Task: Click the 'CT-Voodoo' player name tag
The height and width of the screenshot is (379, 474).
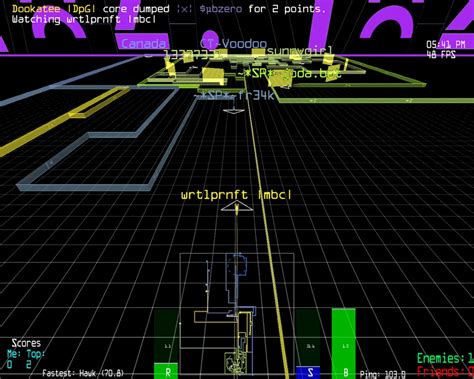Action: pyautogui.click(x=233, y=44)
